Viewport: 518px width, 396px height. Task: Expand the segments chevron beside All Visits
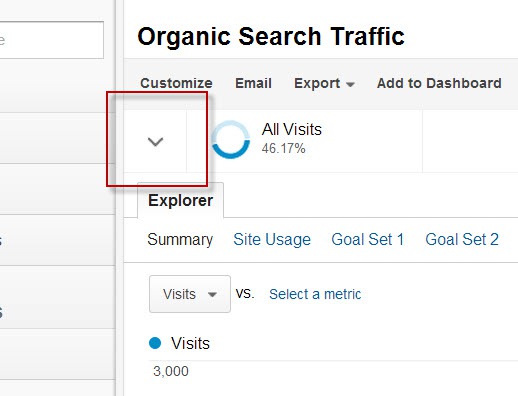(x=155, y=142)
